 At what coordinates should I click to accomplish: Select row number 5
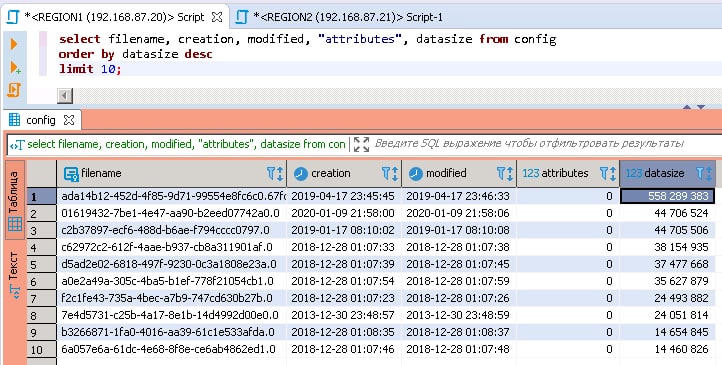coord(42,265)
